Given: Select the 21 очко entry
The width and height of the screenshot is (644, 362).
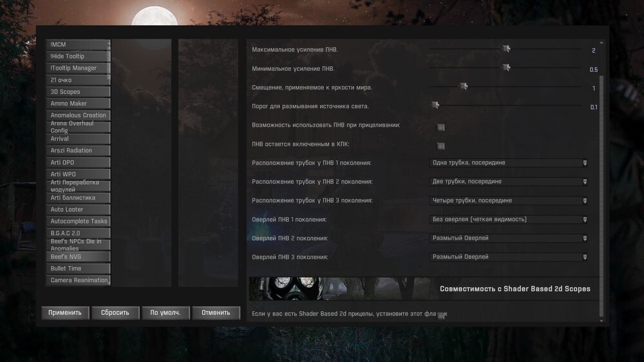Looking at the screenshot, I should pyautogui.click(x=78, y=80).
